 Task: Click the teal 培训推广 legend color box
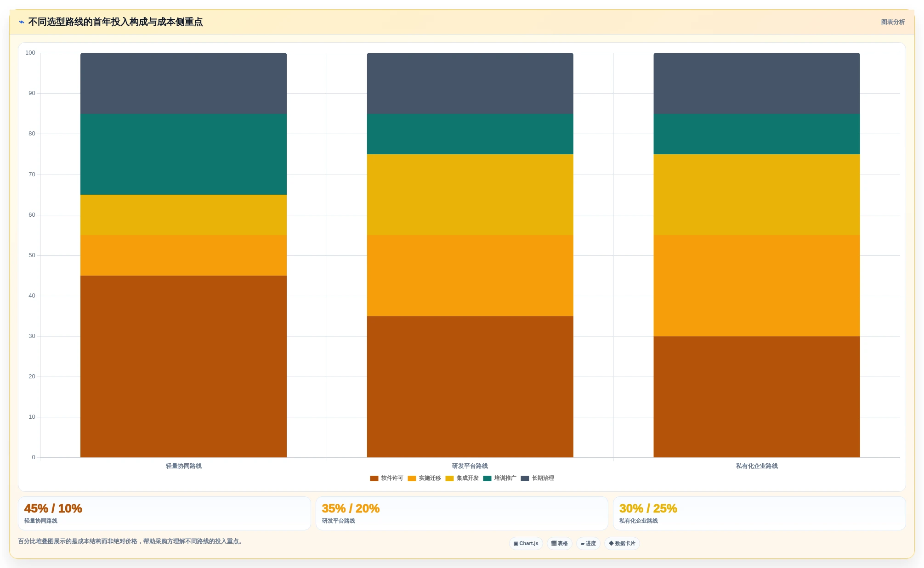click(x=487, y=478)
